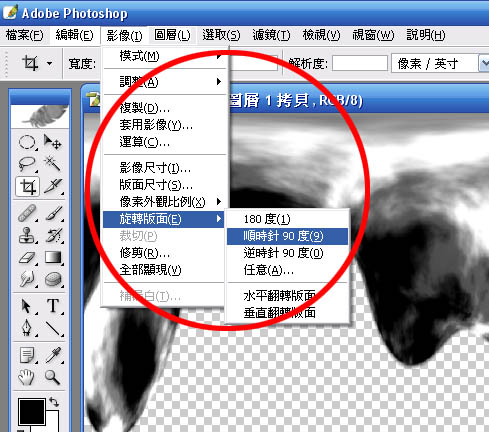Choose 水平翻轉版面 option

pos(287,296)
